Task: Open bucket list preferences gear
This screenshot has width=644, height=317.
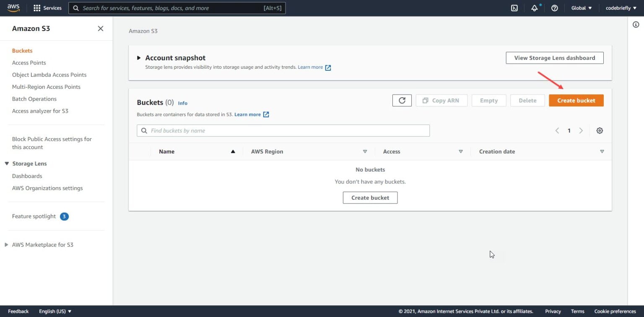Action: click(x=600, y=130)
